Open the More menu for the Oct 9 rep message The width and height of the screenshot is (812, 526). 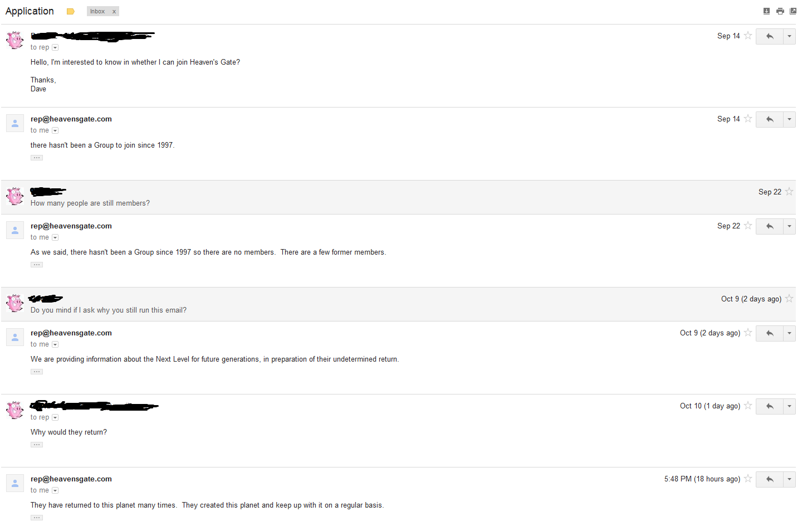point(789,333)
